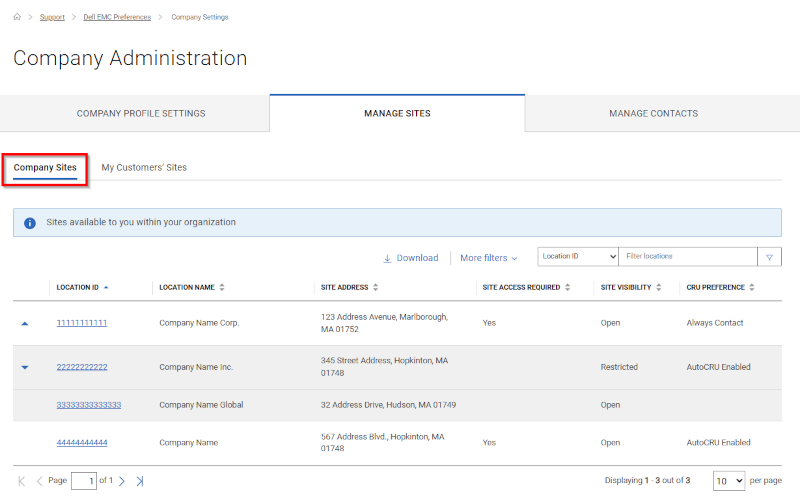This screenshot has width=800, height=504.
Task: Click the Download sites link
Action: pos(410,258)
